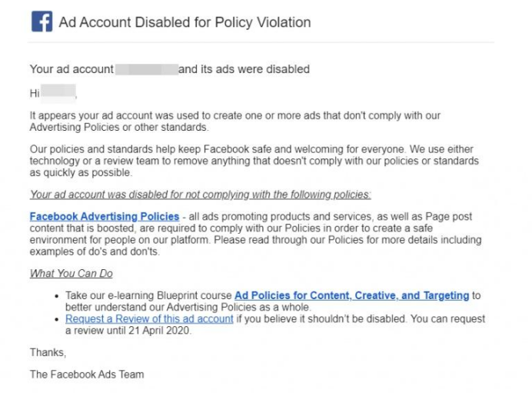This screenshot has width=532, height=393.
Task: Click Request a Review of this ad account
Action: [x=149, y=318]
